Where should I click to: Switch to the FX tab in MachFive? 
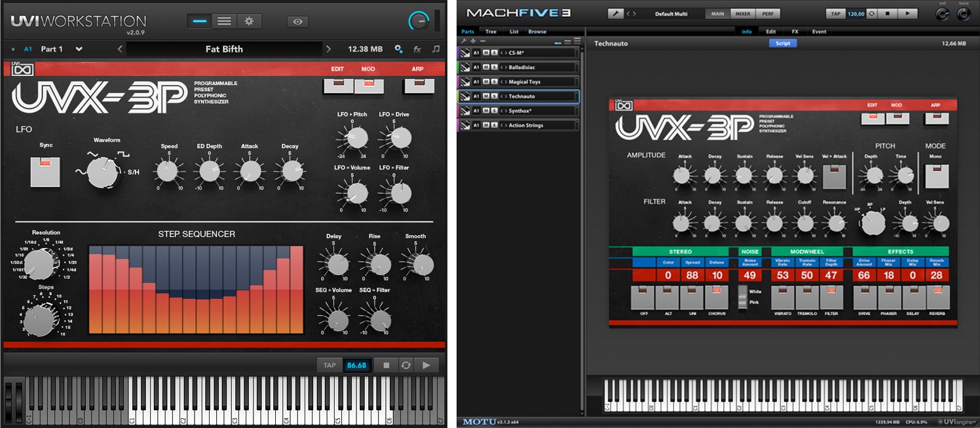[x=795, y=31]
